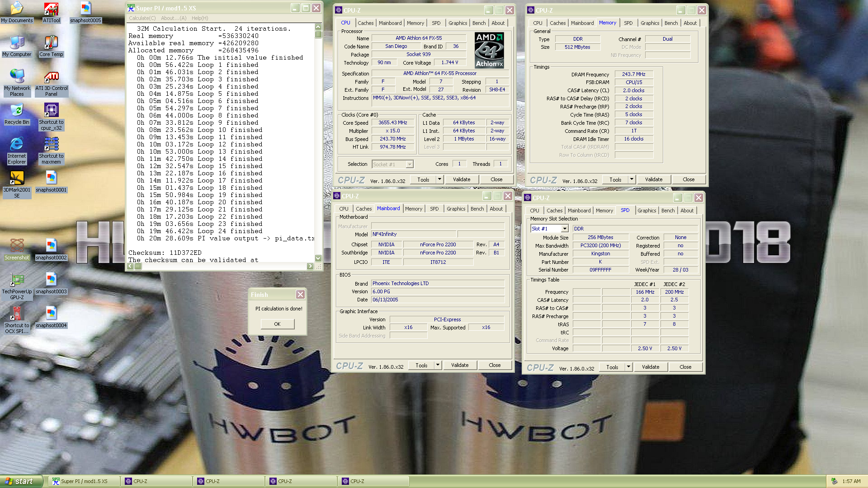Open snaphsot0003 desktop file
Screen dimensions: 868x488
point(51,283)
